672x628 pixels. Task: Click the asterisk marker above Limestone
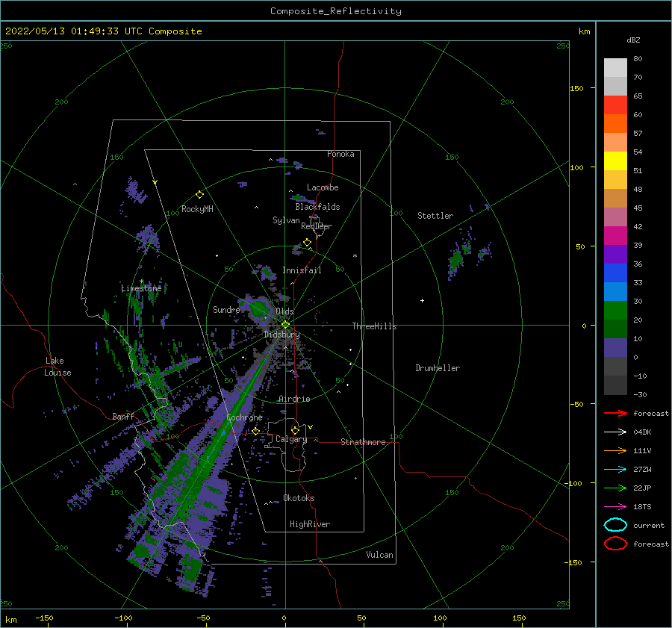[x=141, y=282]
